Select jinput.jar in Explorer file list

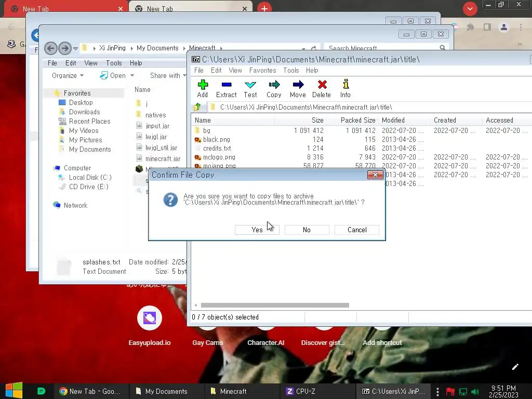click(x=157, y=126)
